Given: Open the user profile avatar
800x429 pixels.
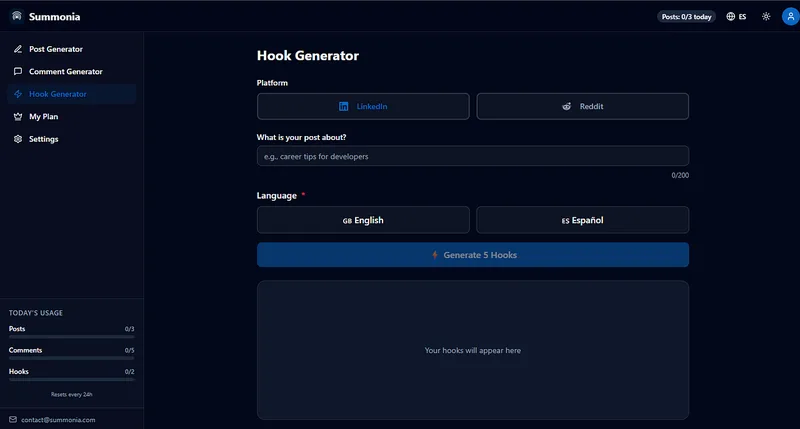Looking at the screenshot, I should coord(791,16).
